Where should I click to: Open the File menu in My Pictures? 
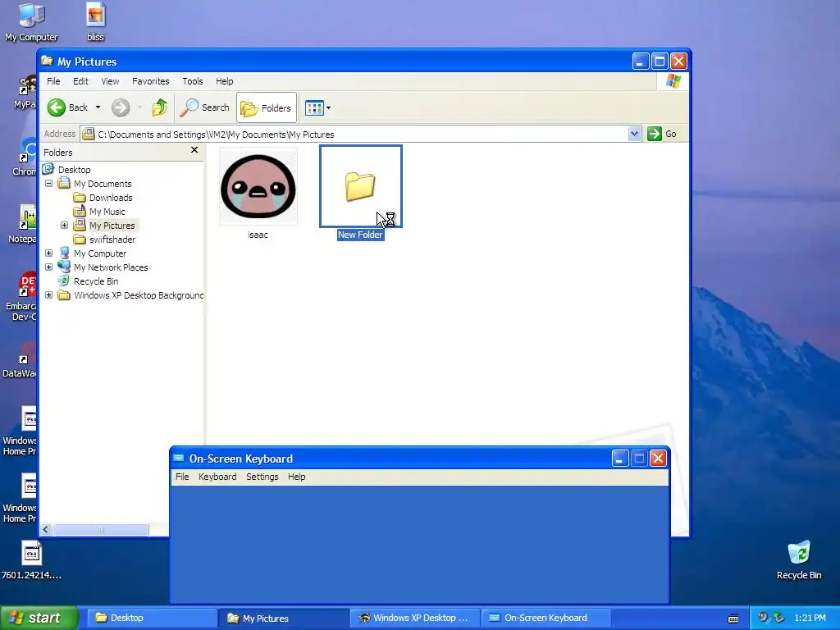tap(53, 81)
